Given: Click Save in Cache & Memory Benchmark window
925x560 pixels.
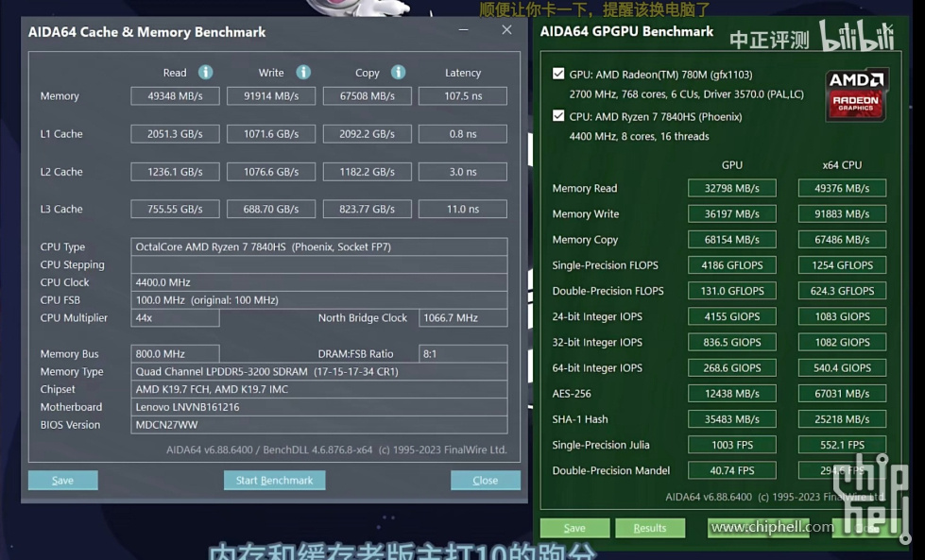Looking at the screenshot, I should 62,480.
